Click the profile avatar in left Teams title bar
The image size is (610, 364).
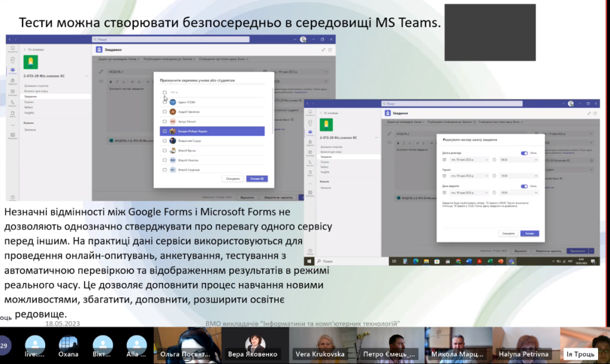click(x=303, y=39)
